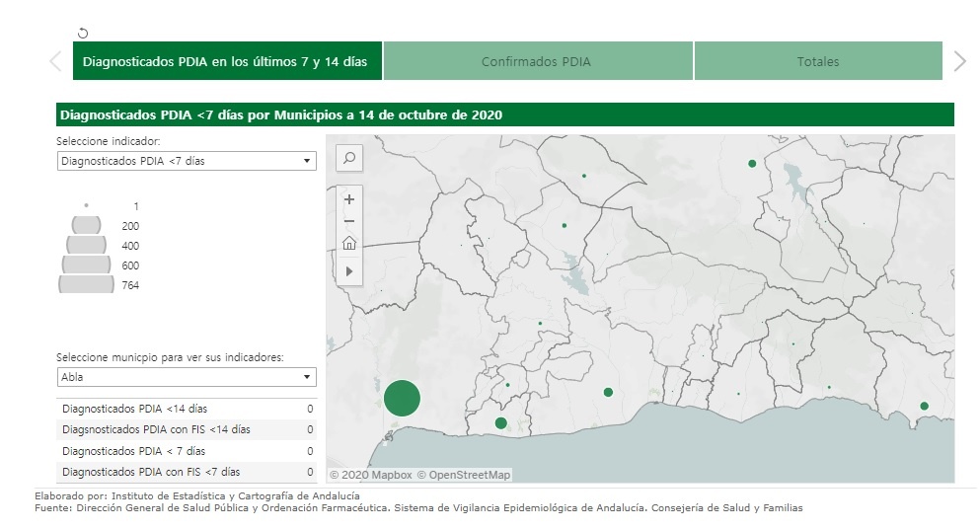Select the 'Diagnosticados PDIA en los últimos 7 y 14 días' tab
This screenshot has width=980, height=530.
tap(228, 61)
